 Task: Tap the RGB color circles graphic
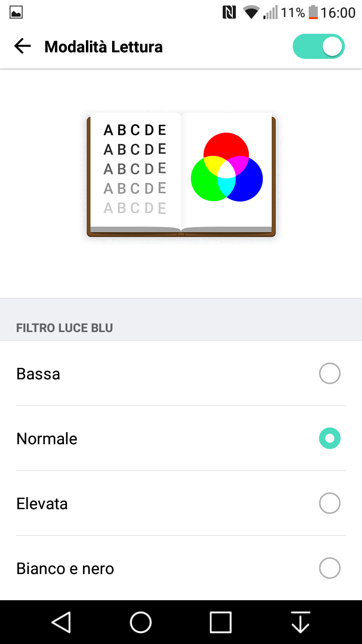coord(227,167)
